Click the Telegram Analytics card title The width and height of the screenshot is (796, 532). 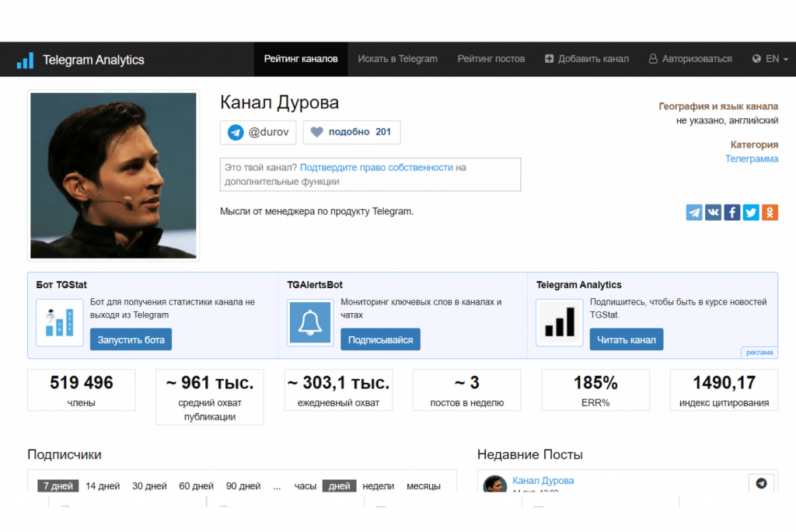pyautogui.click(x=578, y=284)
